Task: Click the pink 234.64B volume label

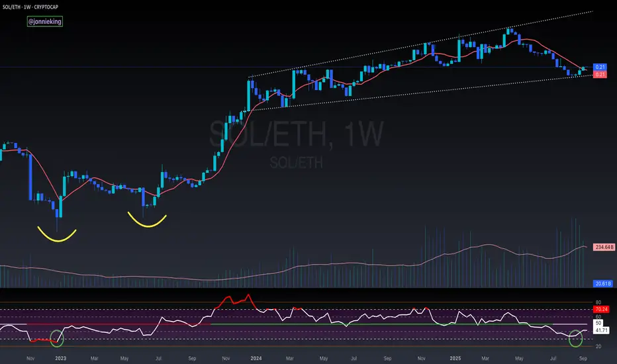Action: coord(604,247)
